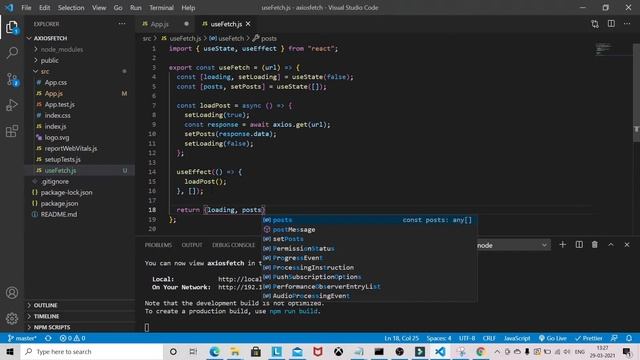Click the Windows search box
Screen dimensions: 640x360
tap(92, 351)
